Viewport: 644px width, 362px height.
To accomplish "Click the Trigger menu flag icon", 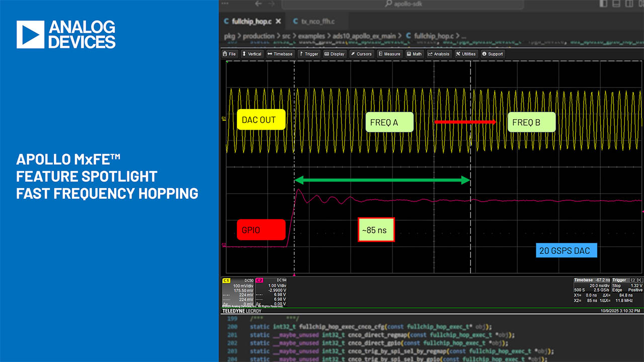I will (302, 54).
